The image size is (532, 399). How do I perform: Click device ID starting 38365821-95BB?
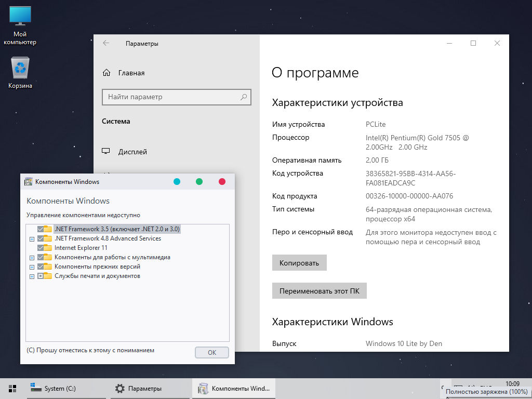tap(410, 178)
